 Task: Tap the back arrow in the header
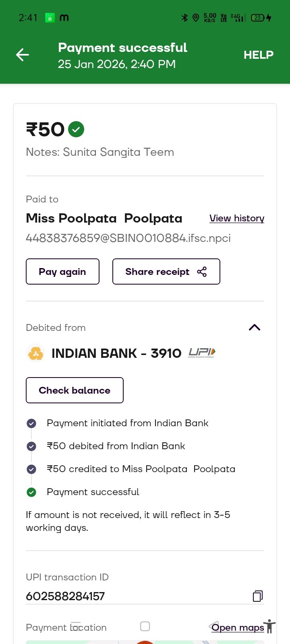pos(23,55)
